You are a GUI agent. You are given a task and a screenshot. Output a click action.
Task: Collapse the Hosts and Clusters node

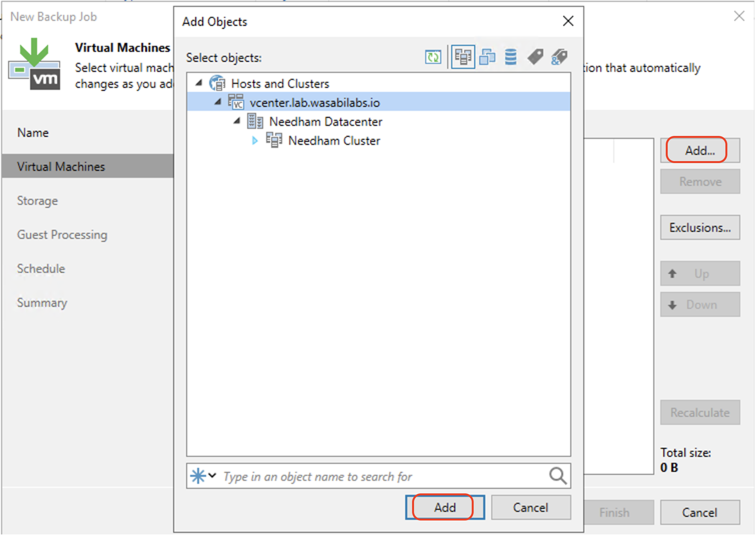[199, 82]
